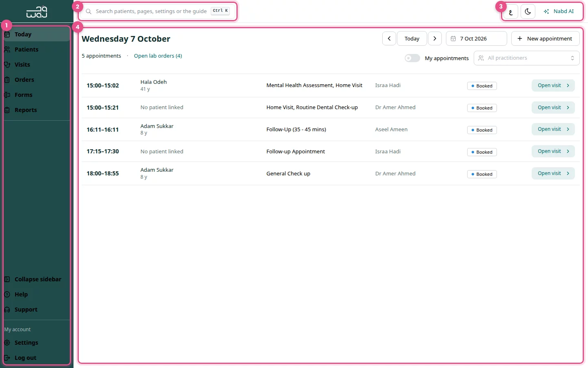588x368 pixels.
Task: Click the Collapse sidebar panel icon
Action: (7, 279)
